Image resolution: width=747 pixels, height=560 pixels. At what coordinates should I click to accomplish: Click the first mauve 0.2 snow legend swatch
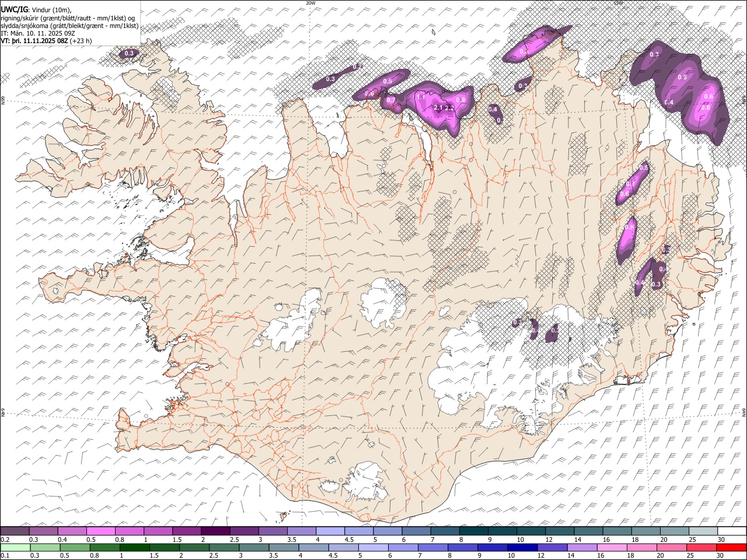point(15,531)
